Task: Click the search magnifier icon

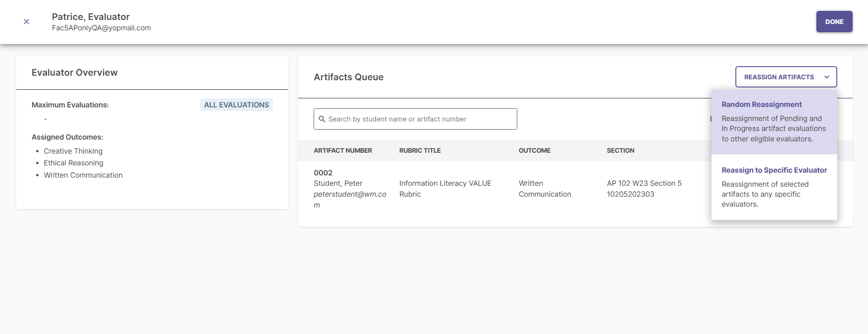Action: pos(322,119)
